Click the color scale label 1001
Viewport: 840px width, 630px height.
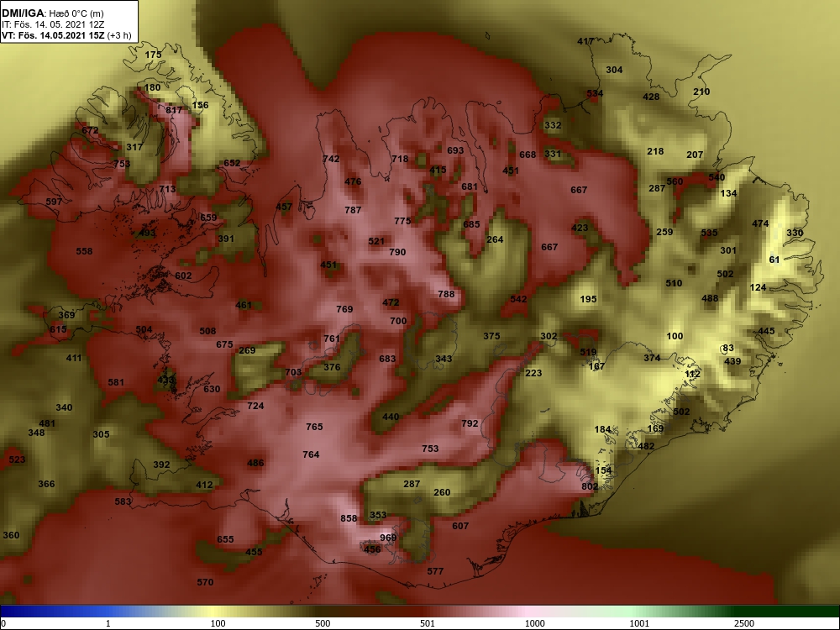[x=639, y=623]
